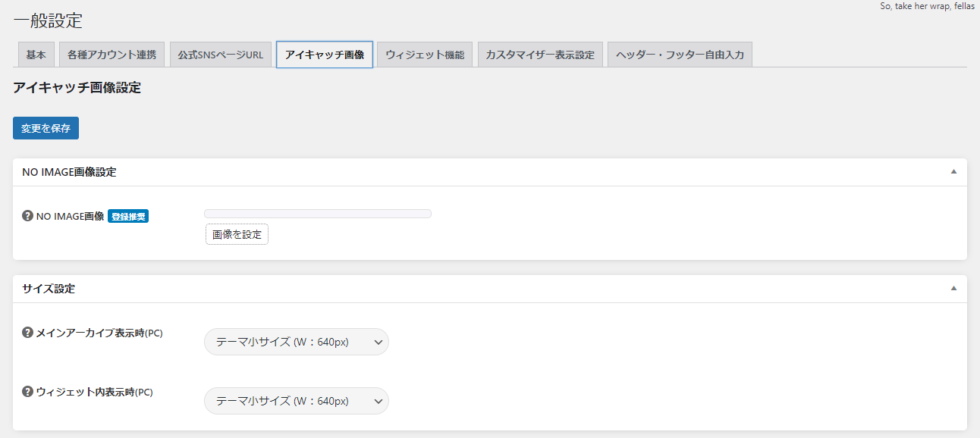
Task: Click the empty NO IMAGE preview bar
Action: tap(317, 214)
